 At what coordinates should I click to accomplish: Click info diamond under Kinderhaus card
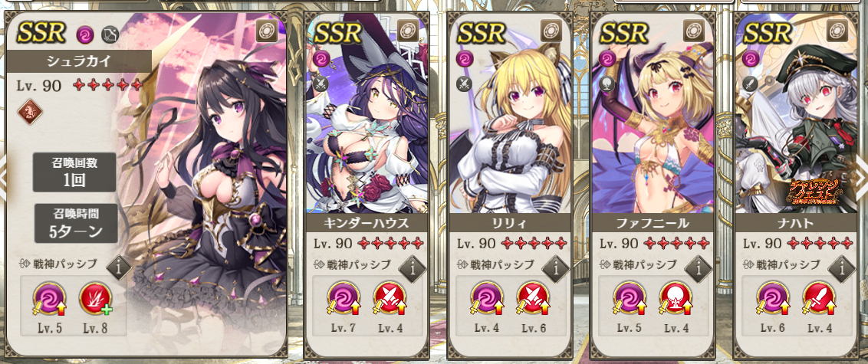(x=412, y=267)
